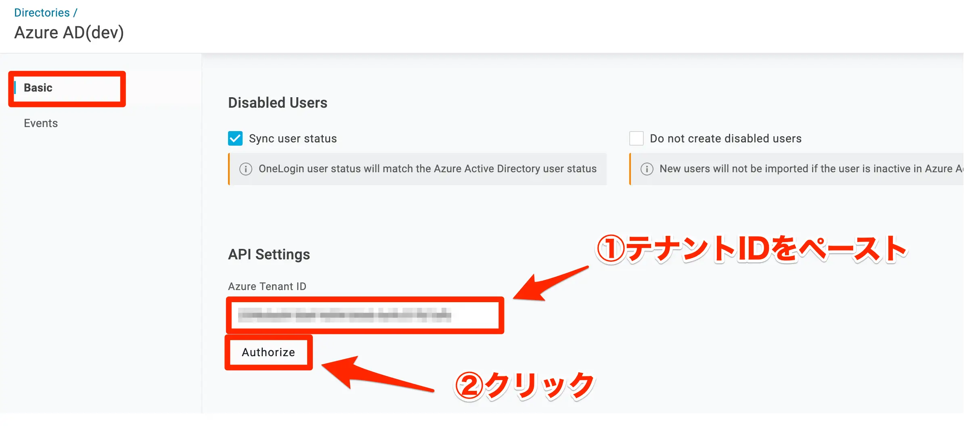Image resolution: width=980 pixels, height=430 pixels.
Task: Click the API Settings section heading
Action: tap(269, 255)
